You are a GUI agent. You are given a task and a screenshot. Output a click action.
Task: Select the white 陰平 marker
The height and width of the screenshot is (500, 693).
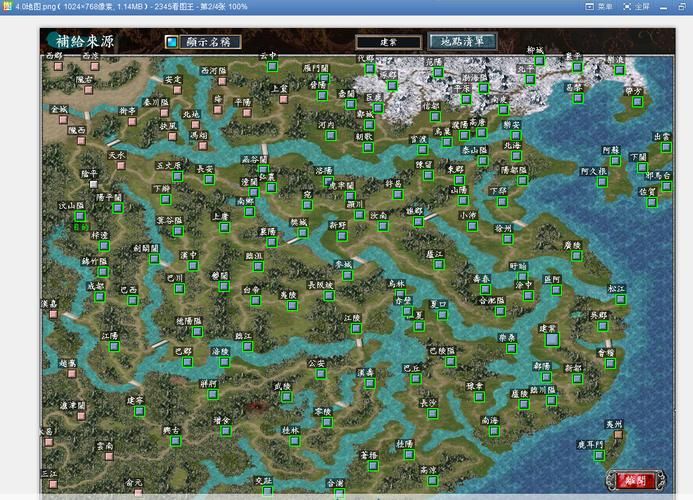click(93, 184)
